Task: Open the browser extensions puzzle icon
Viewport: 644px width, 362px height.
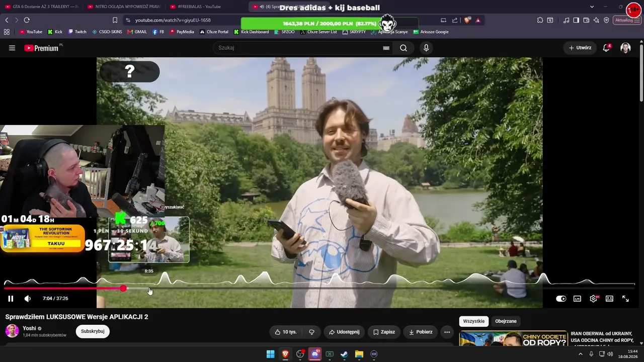Action: (x=540, y=20)
